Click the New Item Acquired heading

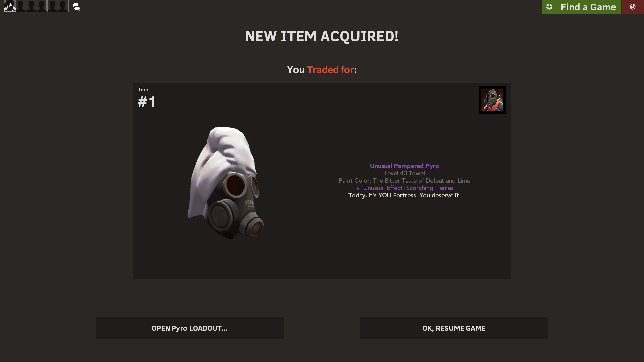pos(322,36)
